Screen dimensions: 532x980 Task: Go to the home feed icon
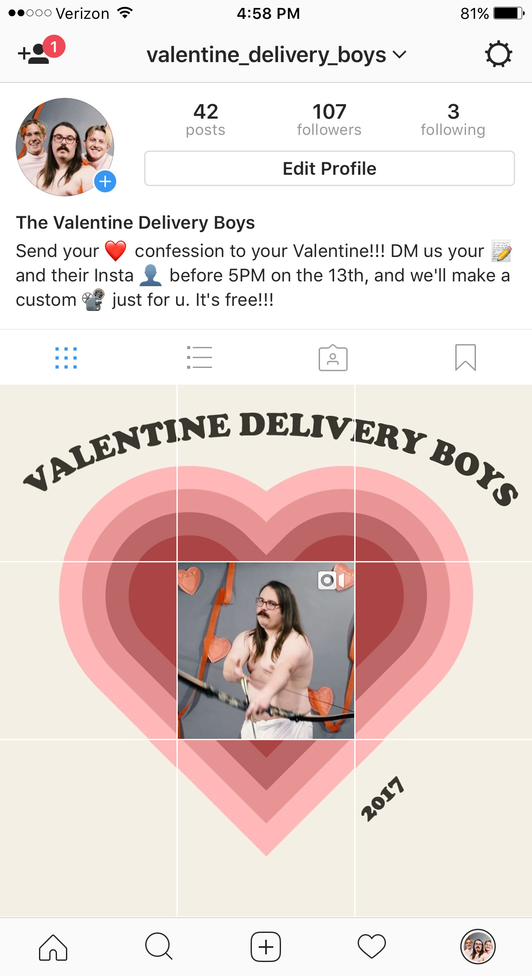coord(53,947)
